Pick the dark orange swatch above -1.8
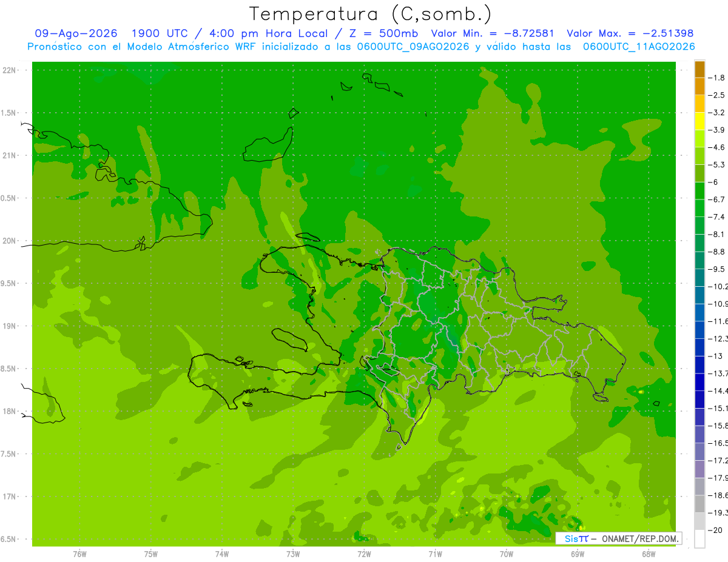 coord(699,69)
